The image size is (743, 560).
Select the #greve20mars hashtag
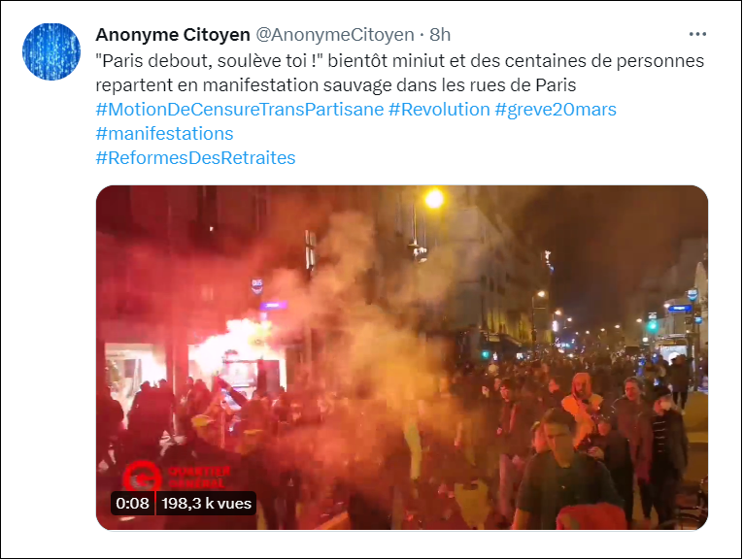pyautogui.click(x=556, y=110)
